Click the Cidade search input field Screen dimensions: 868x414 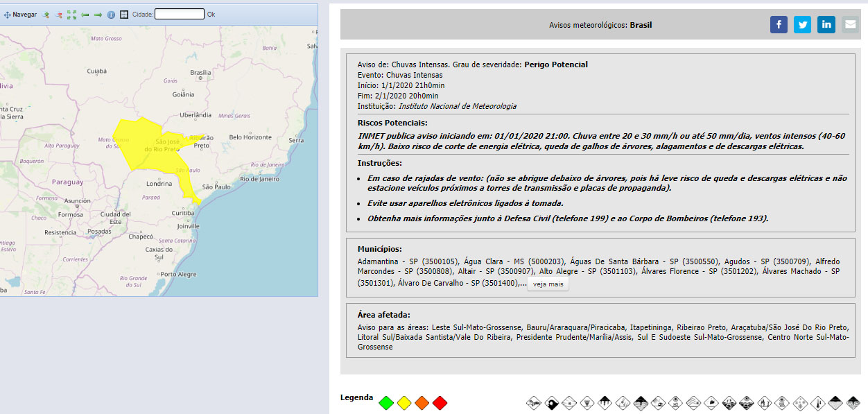(179, 14)
